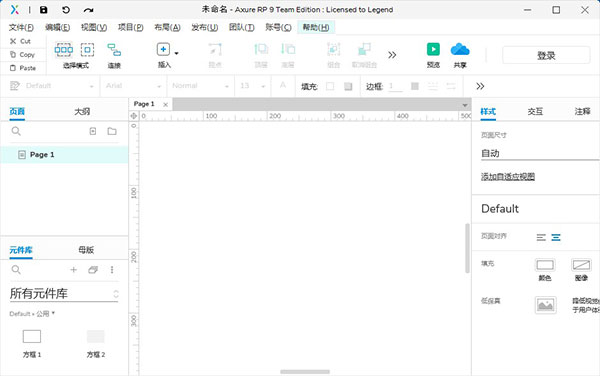Click the Points (控点) tool icon
This screenshot has width=600, height=376.
pos(215,50)
